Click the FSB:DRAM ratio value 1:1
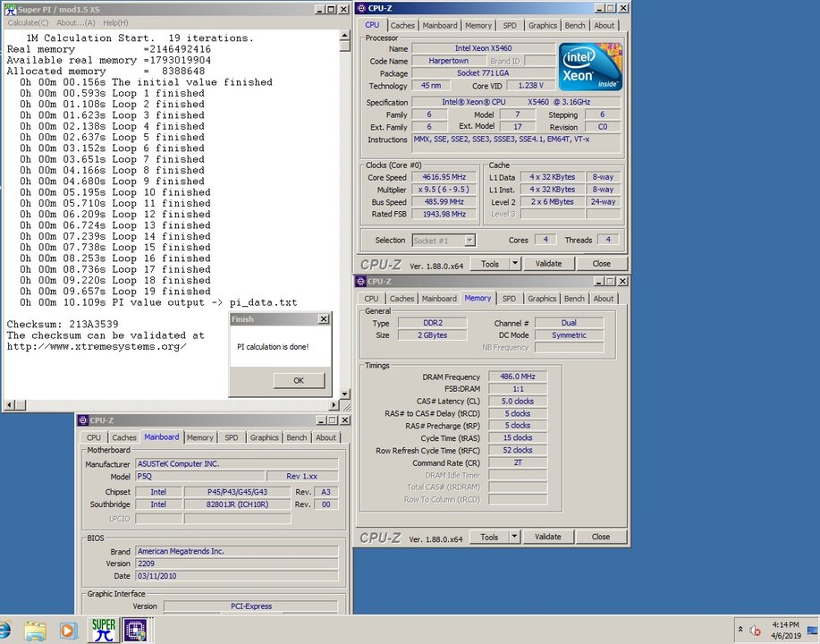Screen dimensions: 820x644 click(x=518, y=389)
